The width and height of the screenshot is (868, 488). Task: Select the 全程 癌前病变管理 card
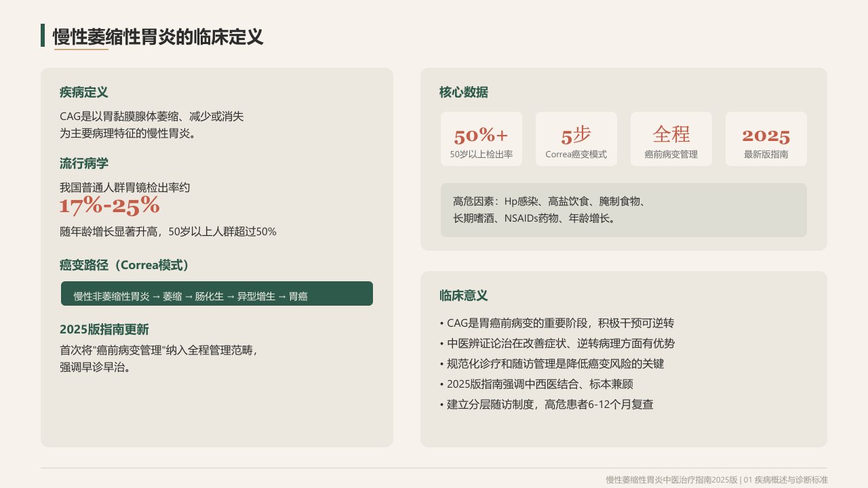[671, 139]
